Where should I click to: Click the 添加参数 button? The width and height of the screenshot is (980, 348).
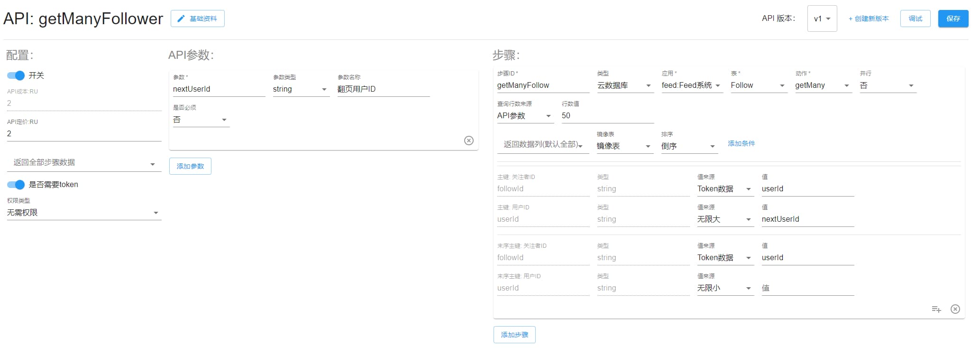(x=190, y=166)
